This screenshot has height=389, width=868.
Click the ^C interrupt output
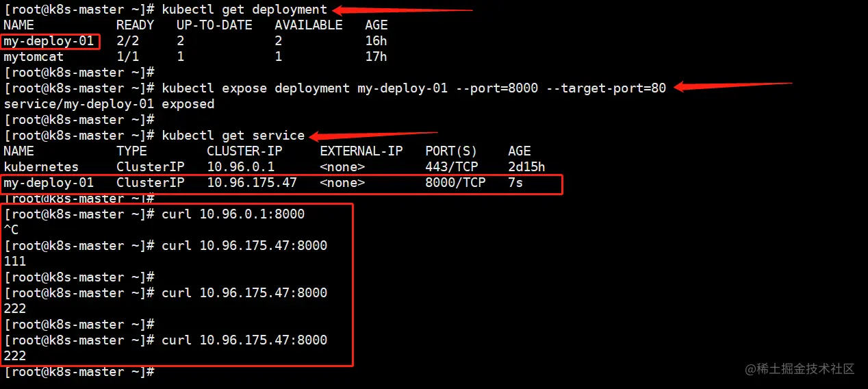[x=11, y=230]
